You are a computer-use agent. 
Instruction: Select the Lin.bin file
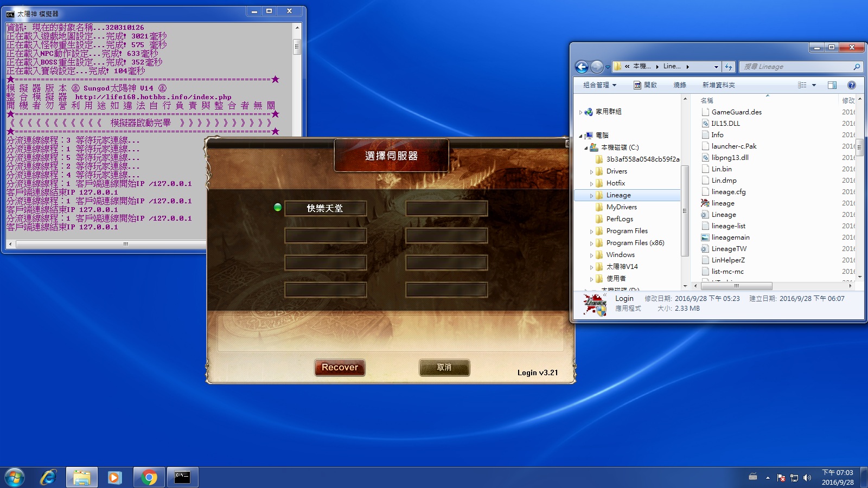point(722,169)
